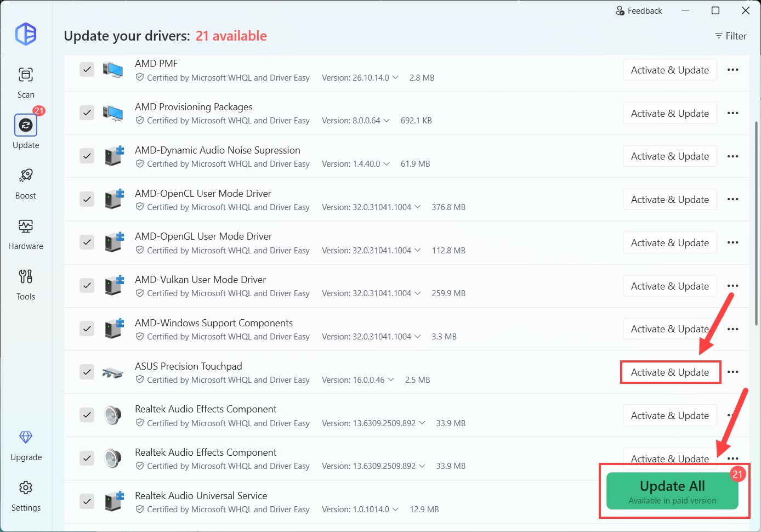Uncheck the AMD PMF checkbox

click(87, 70)
